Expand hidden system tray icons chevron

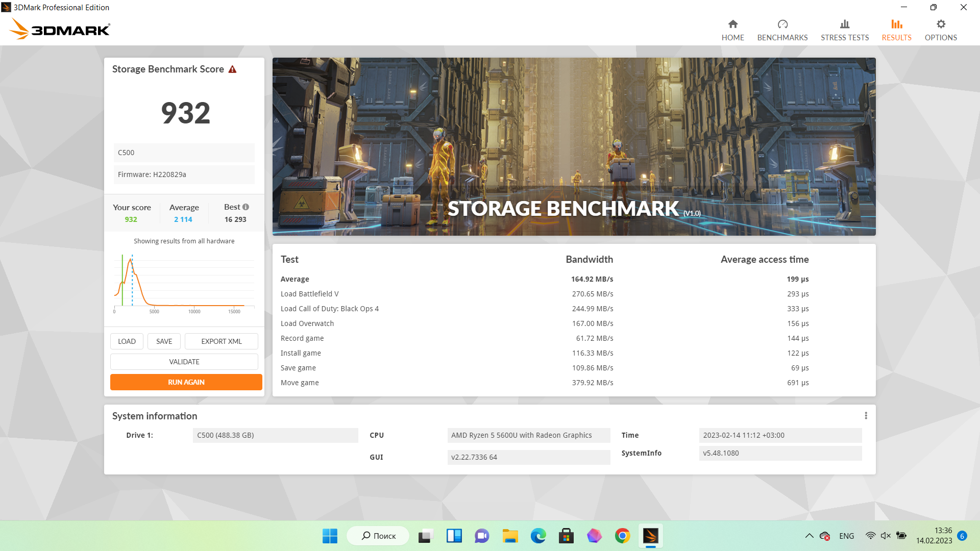tap(809, 536)
